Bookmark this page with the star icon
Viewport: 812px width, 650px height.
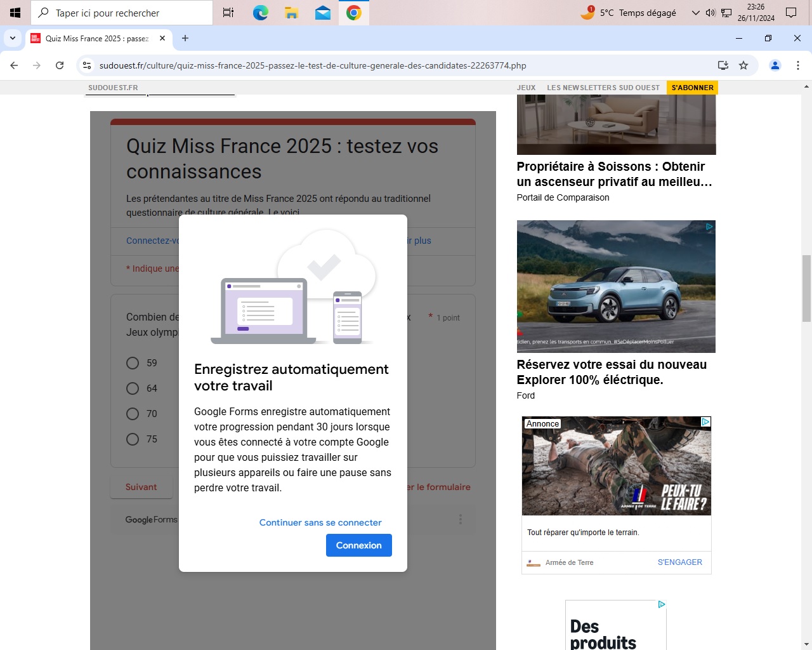point(743,65)
